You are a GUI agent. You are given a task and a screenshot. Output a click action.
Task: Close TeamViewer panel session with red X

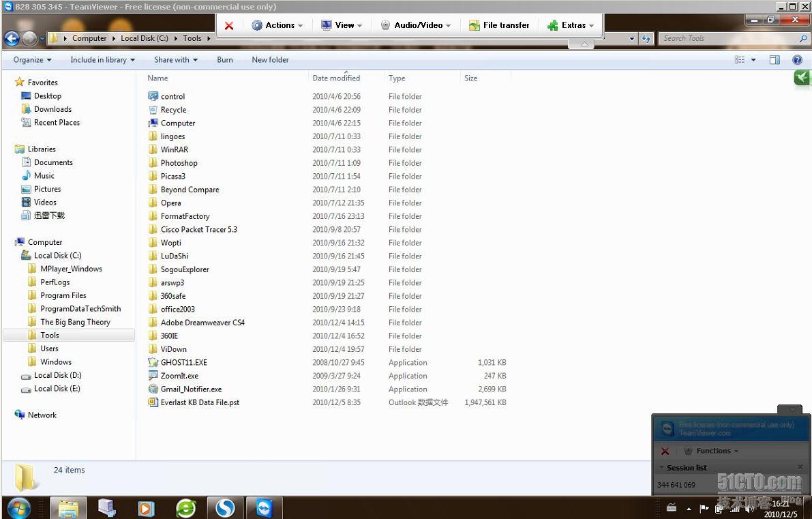[x=665, y=451]
